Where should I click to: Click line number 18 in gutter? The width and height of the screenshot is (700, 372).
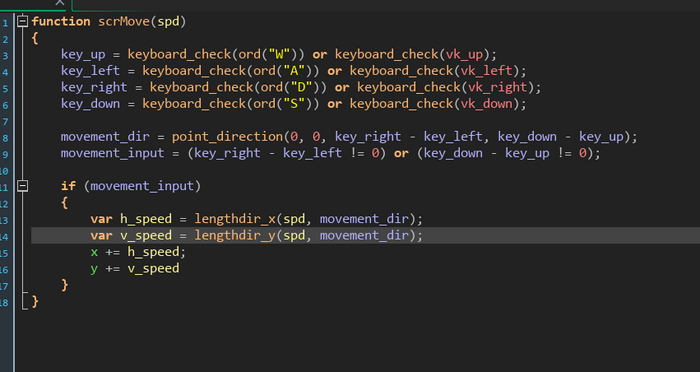(x=4, y=302)
